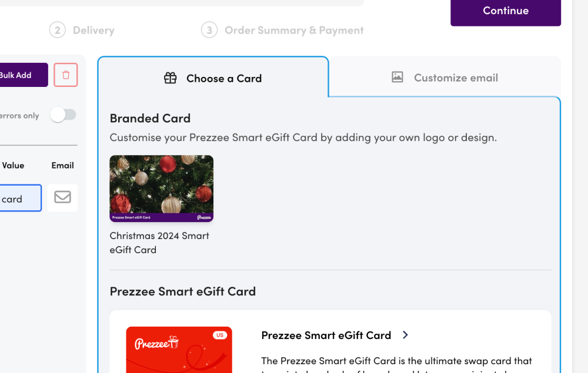Expand Prezzee Smart eGift Card details chevron
Image resolution: width=588 pixels, height=373 pixels.
[405, 335]
